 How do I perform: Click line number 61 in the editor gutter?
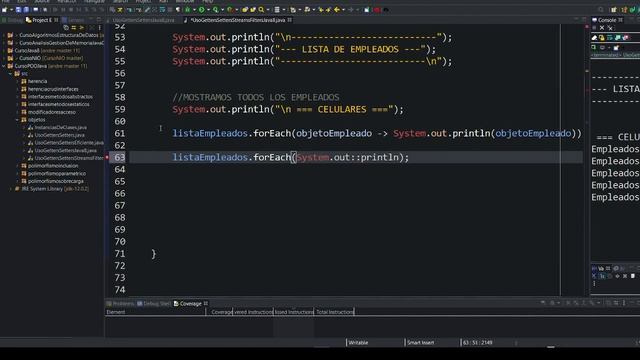[120, 133]
